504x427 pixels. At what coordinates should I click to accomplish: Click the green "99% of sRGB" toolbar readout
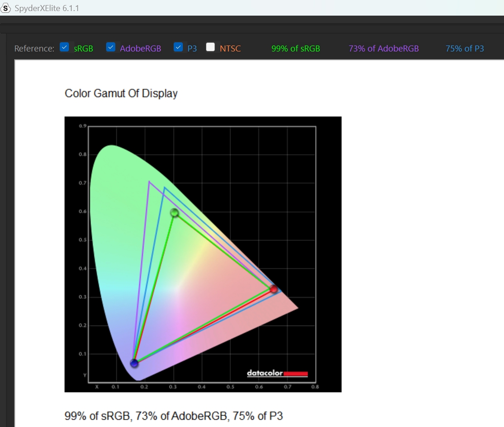pos(295,48)
